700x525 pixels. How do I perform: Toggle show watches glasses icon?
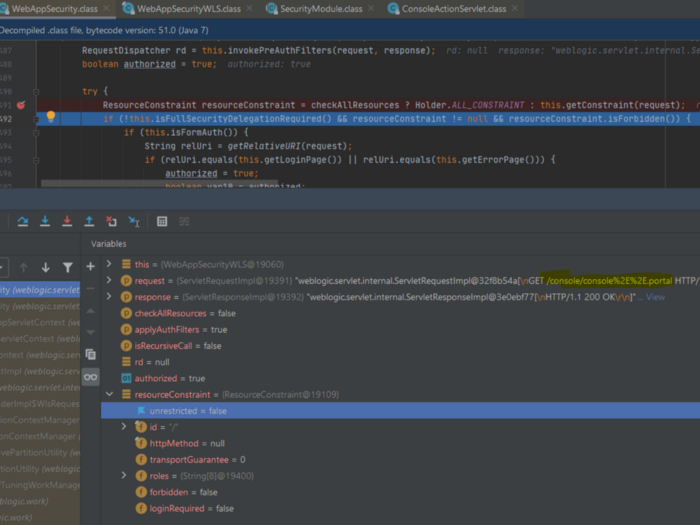(91, 377)
